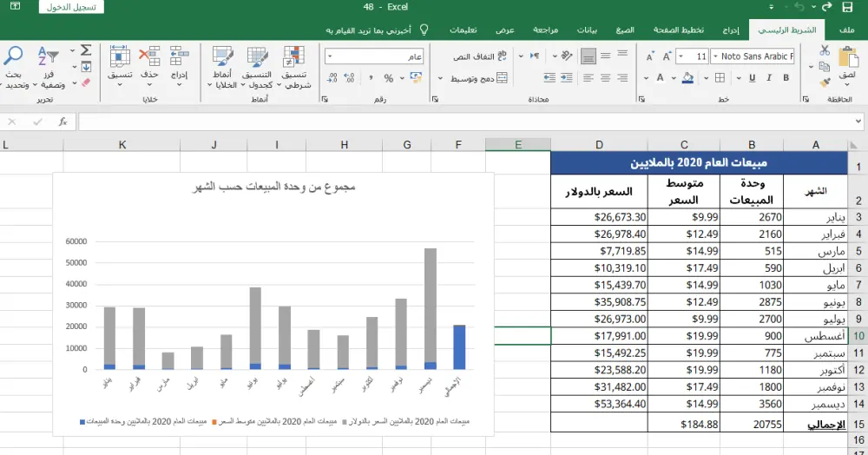Click the Font Color A button
Viewport: 868px width, 455px height.
click(x=660, y=78)
